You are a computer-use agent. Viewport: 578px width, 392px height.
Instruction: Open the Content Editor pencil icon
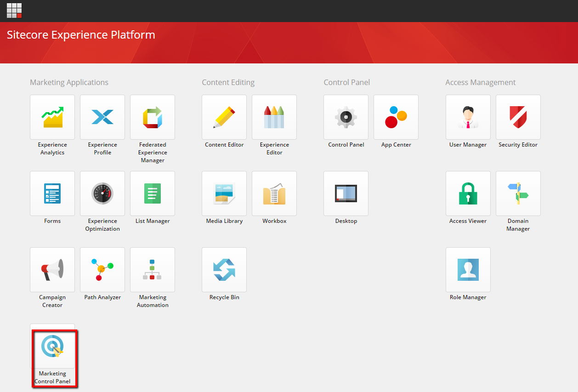pyautogui.click(x=224, y=117)
